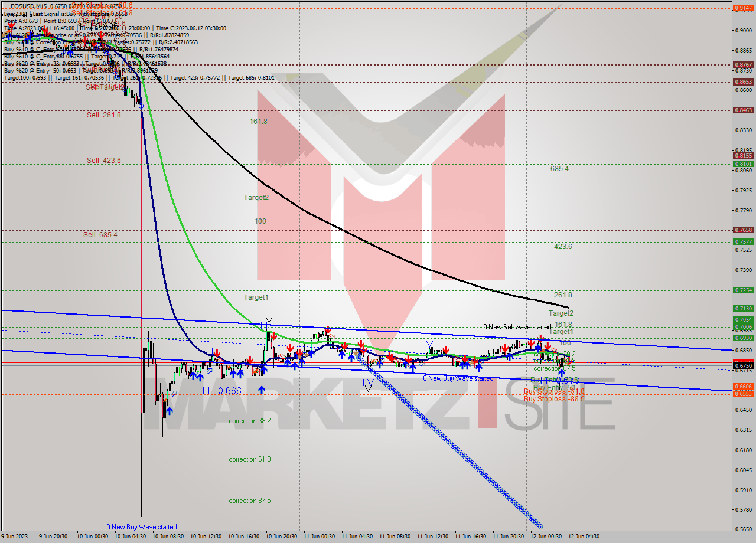Click the green 0.8101 price tag
This screenshot has height=543, width=756.
[x=743, y=164]
